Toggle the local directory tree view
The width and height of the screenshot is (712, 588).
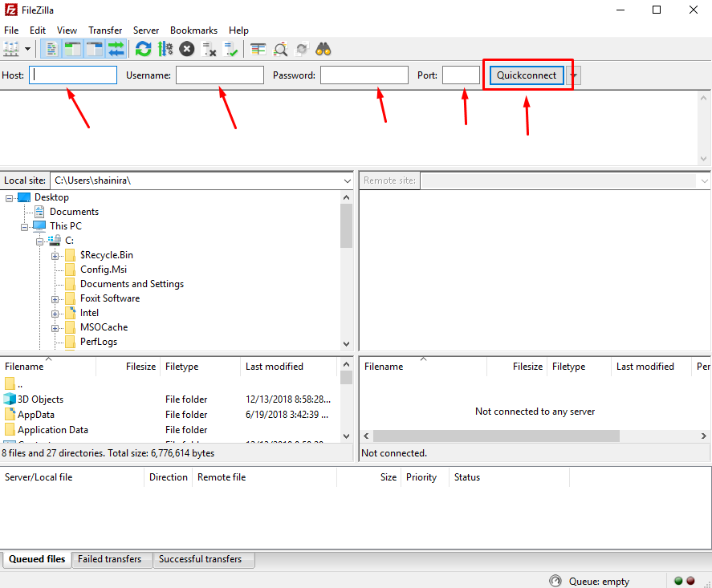73,49
